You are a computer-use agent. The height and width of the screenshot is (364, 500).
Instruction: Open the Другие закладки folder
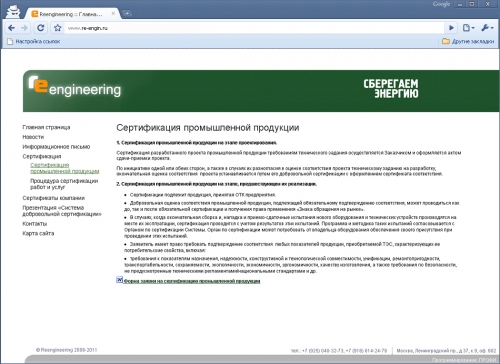(468, 41)
